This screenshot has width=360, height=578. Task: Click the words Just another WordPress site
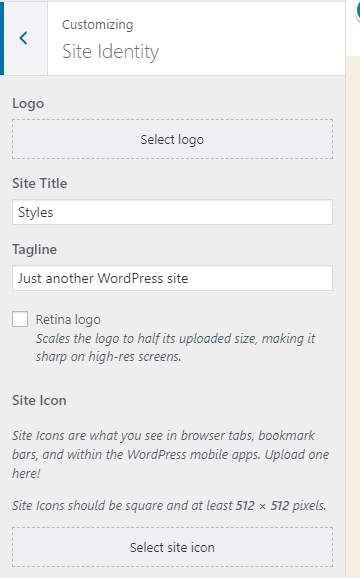point(103,278)
